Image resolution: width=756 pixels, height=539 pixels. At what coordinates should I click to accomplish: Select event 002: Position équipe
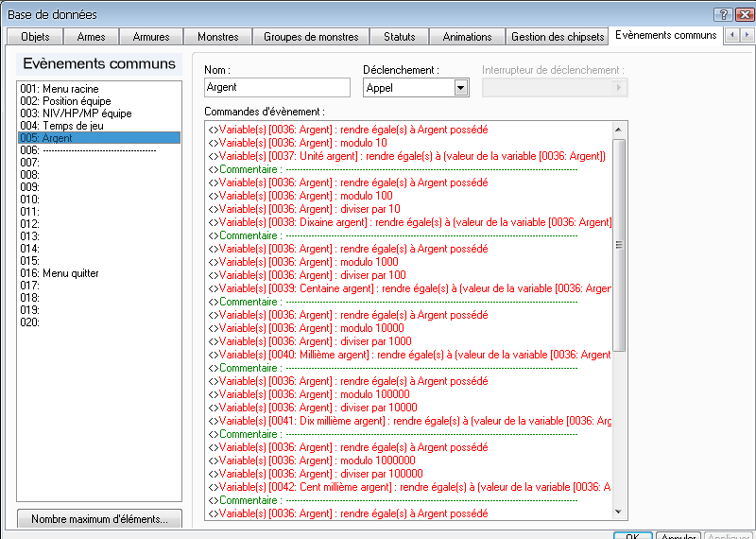pyautogui.click(x=99, y=101)
